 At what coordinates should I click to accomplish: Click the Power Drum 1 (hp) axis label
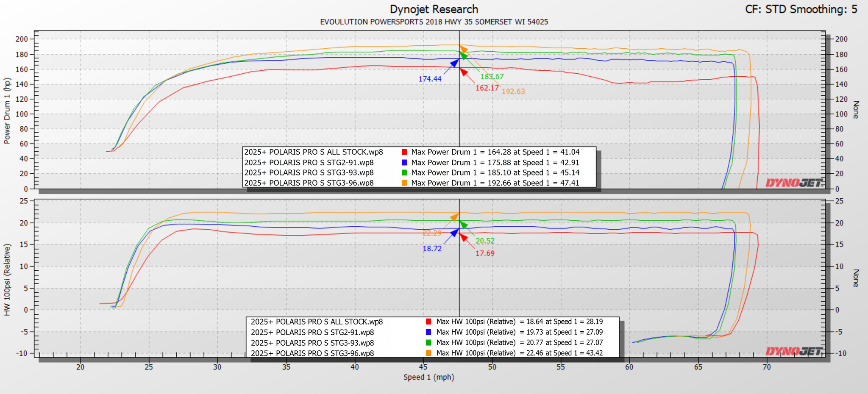click(7, 111)
